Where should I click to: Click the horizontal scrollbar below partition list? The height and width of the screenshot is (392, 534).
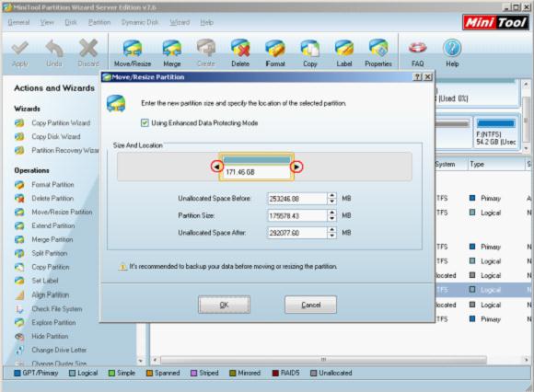pos(323,360)
